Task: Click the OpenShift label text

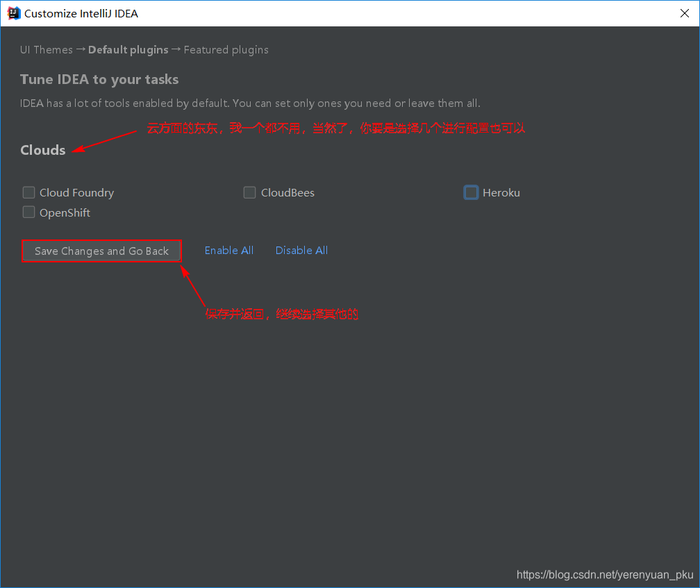Action: pos(65,213)
